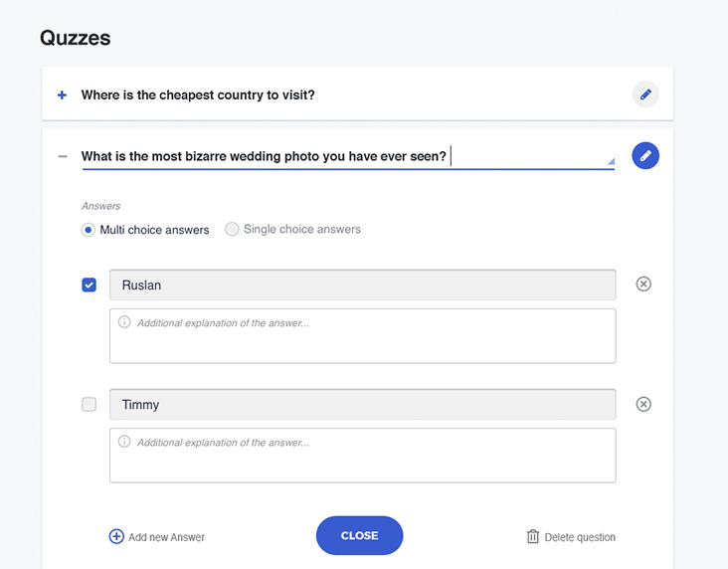Click the plus circle icon beside Add new Answer
The image size is (728, 569).
point(116,536)
